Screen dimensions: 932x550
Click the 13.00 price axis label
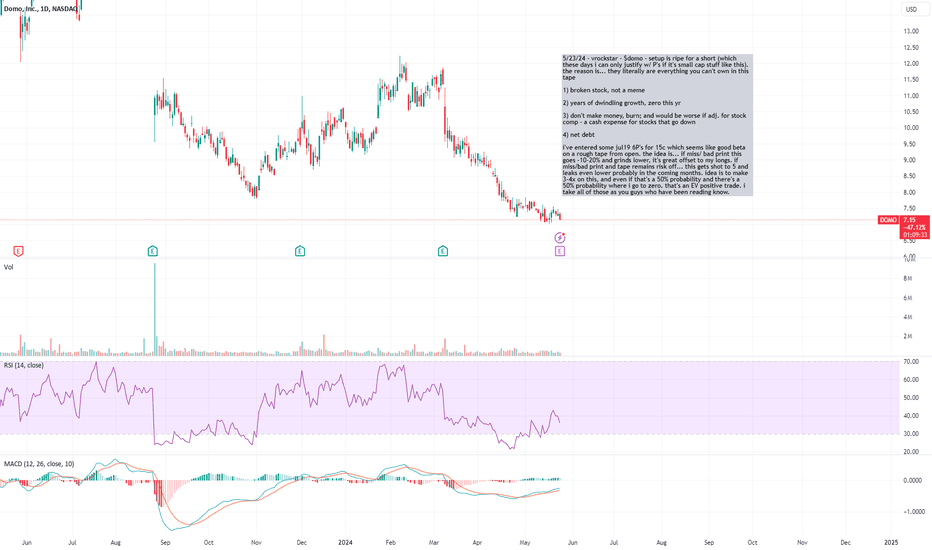[x=911, y=31]
